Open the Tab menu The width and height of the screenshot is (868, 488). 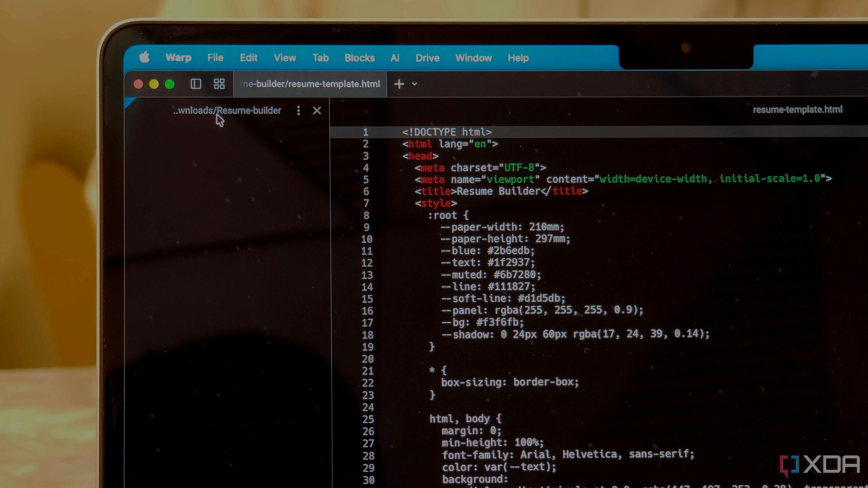pyautogui.click(x=320, y=58)
